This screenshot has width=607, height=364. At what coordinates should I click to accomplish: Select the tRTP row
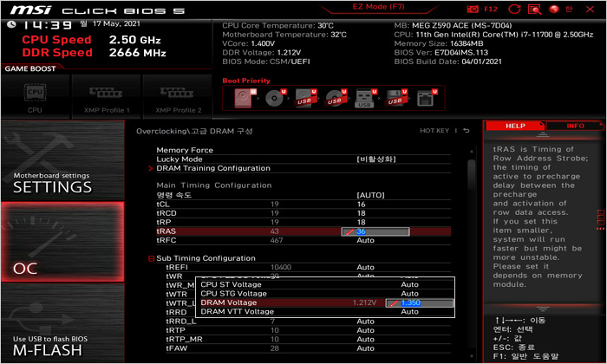coord(308,330)
